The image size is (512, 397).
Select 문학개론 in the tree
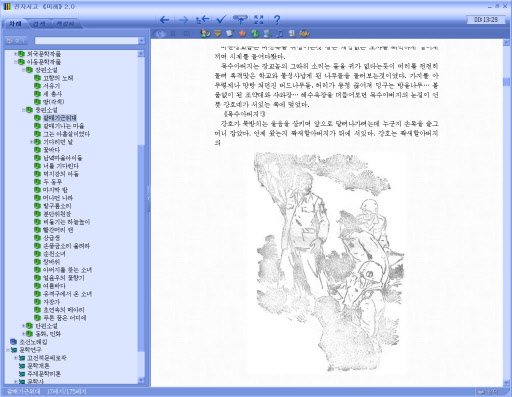click(38, 366)
